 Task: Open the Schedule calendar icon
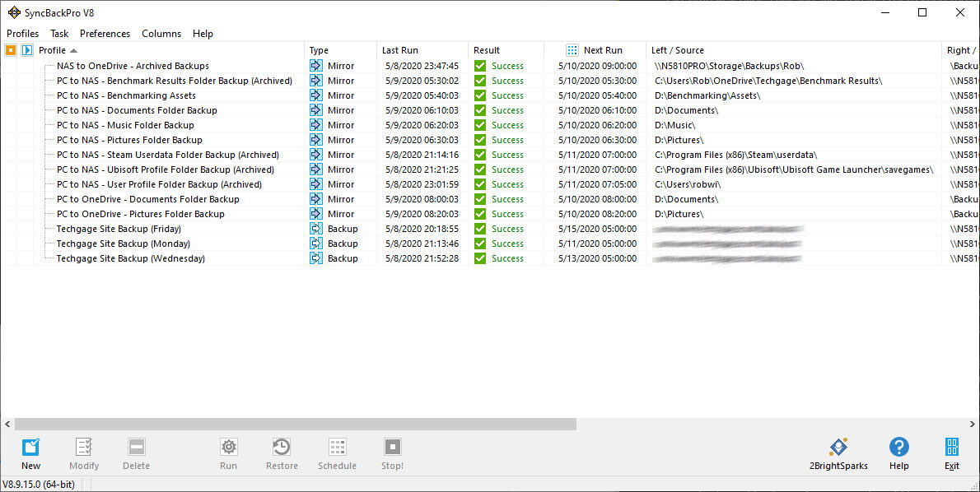coord(337,448)
